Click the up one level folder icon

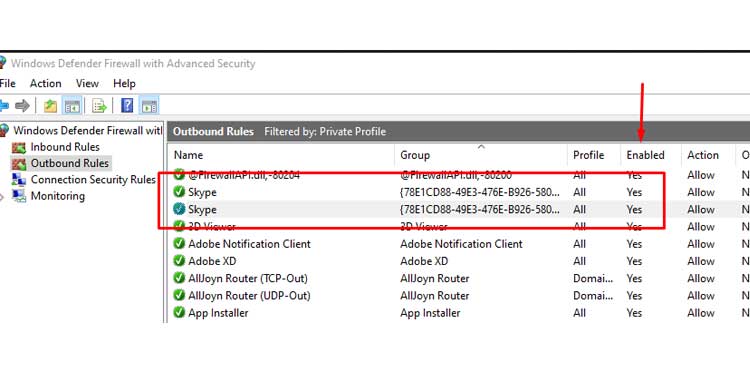coord(50,106)
